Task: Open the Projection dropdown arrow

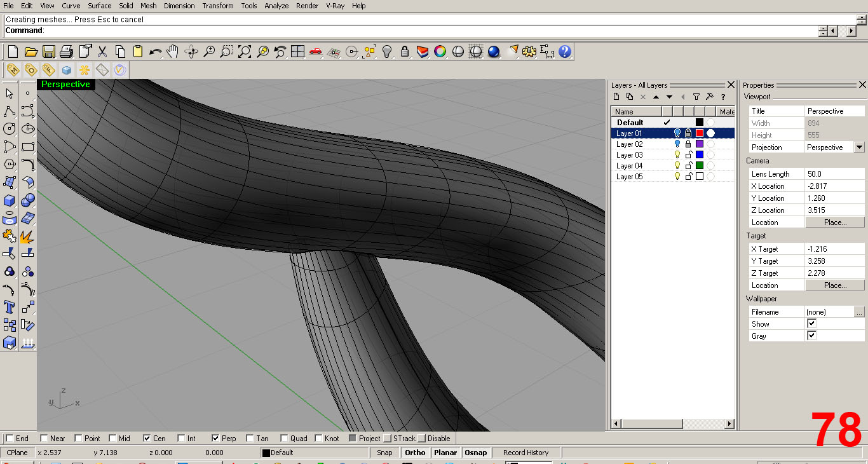Action: click(x=859, y=147)
